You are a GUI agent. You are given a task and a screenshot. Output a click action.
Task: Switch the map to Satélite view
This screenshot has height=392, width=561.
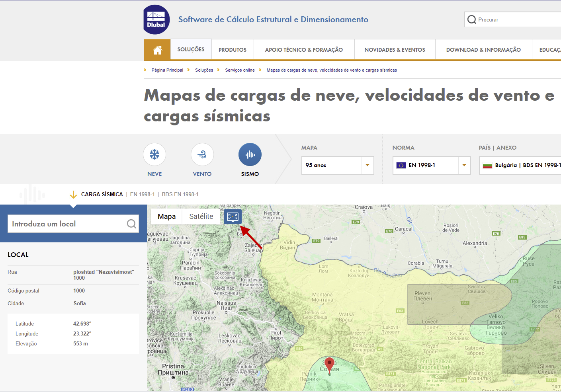point(201,216)
